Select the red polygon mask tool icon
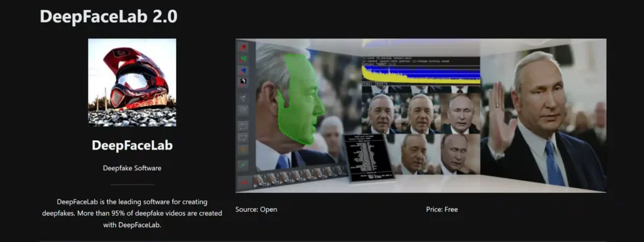644x242 pixels. (243, 47)
